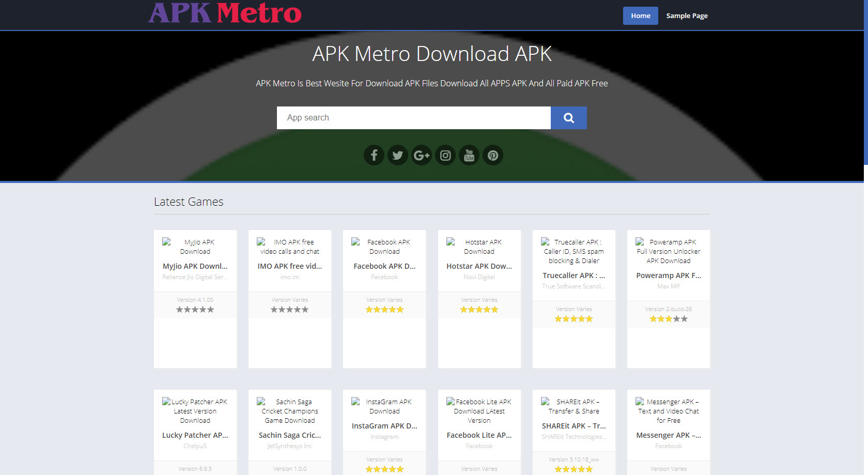Click the Facebook social icon
Viewport: 868px width, 475px height.
click(374, 155)
